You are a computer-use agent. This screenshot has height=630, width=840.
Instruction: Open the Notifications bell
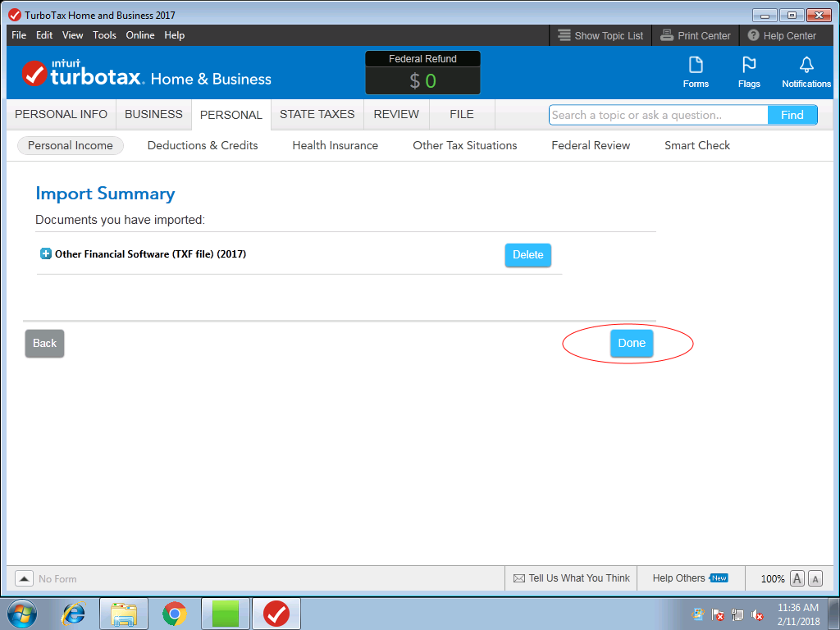(806, 72)
